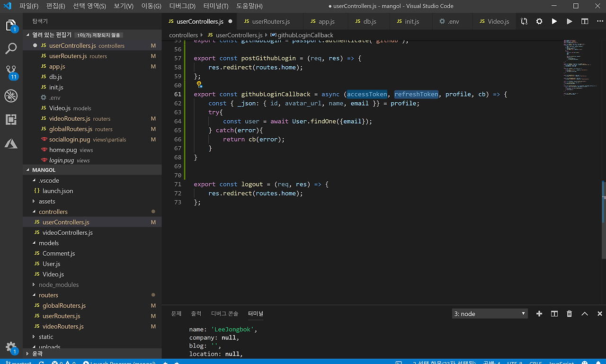Delete terminal using trash icon

tap(570, 313)
